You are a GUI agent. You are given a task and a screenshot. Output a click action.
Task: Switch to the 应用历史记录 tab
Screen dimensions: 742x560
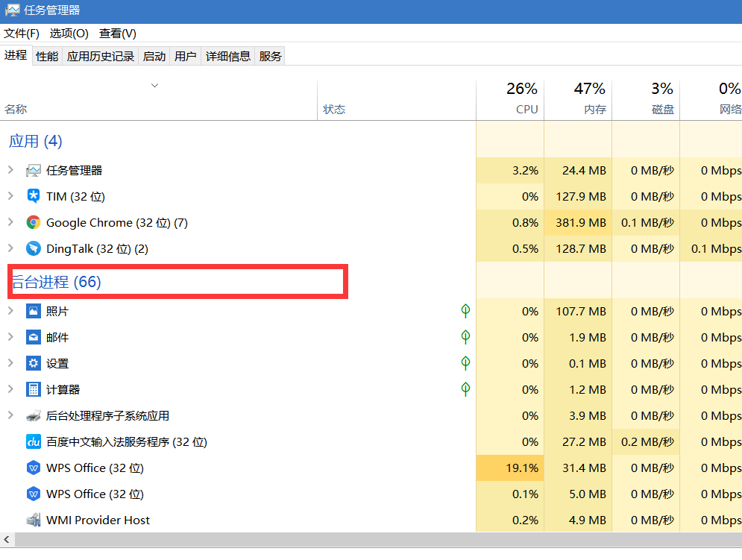pyautogui.click(x=101, y=57)
